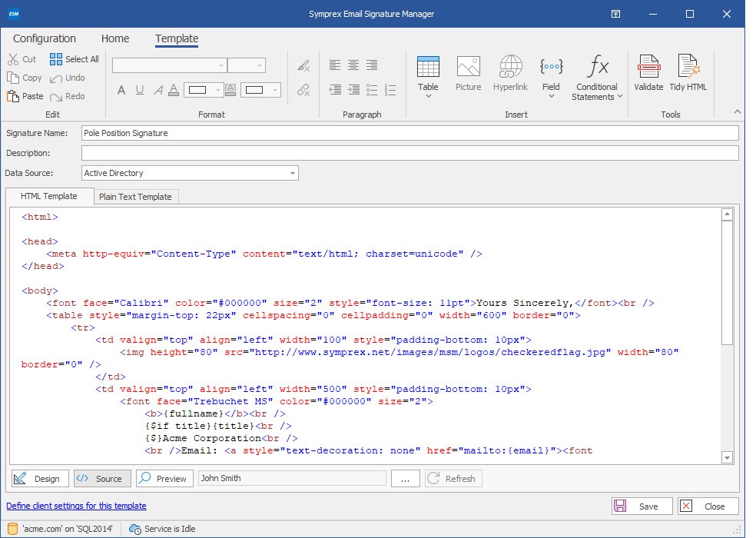The height and width of the screenshot is (538, 756).
Task: Switch to Design view
Action: click(41, 479)
